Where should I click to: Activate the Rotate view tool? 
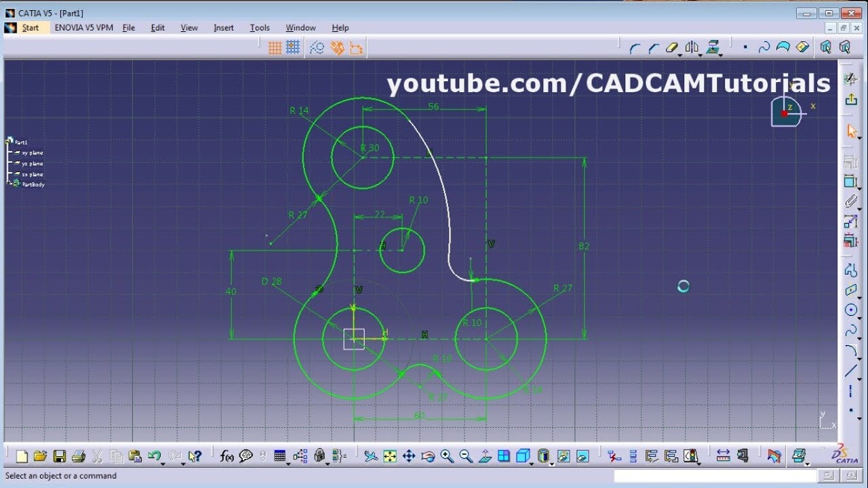click(x=428, y=456)
